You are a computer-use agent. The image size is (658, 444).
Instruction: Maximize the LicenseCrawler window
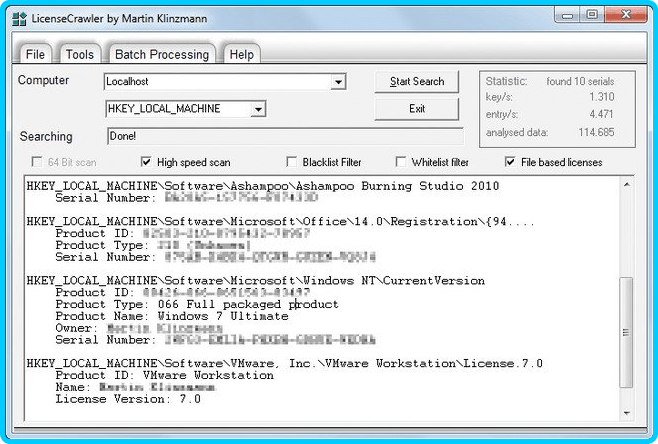click(x=592, y=15)
